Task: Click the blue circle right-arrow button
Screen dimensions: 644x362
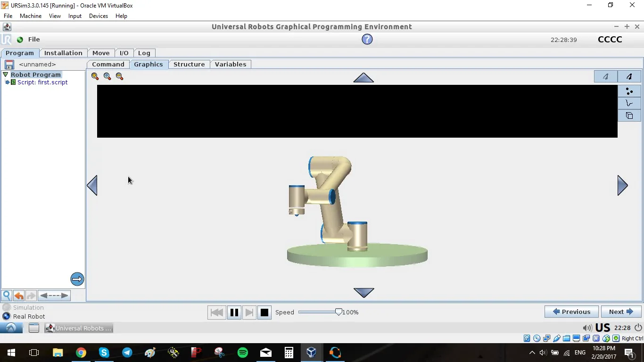Action: [77, 279]
